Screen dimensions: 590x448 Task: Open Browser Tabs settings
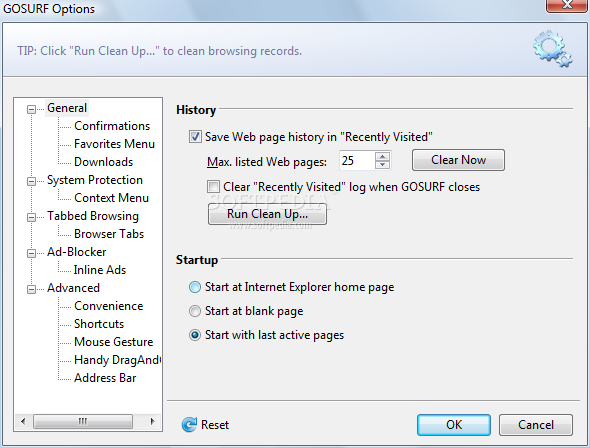pos(109,234)
